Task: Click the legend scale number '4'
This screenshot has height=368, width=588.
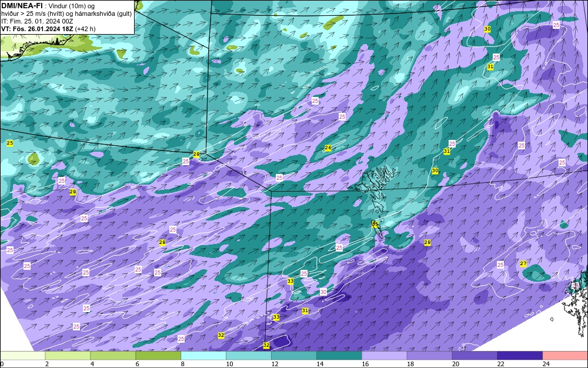Action: 92,364
